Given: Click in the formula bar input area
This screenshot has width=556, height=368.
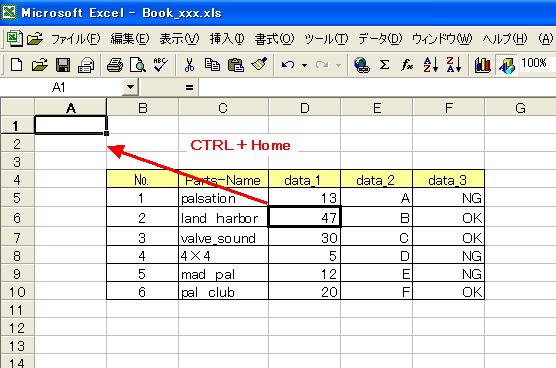Looking at the screenshot, I should click(x=377, y=87).
